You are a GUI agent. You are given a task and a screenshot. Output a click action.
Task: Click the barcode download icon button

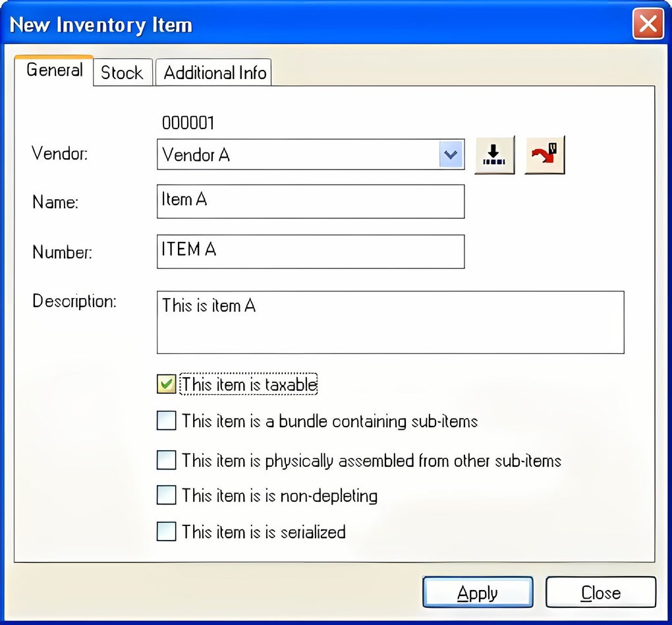[x=495, y=156]
